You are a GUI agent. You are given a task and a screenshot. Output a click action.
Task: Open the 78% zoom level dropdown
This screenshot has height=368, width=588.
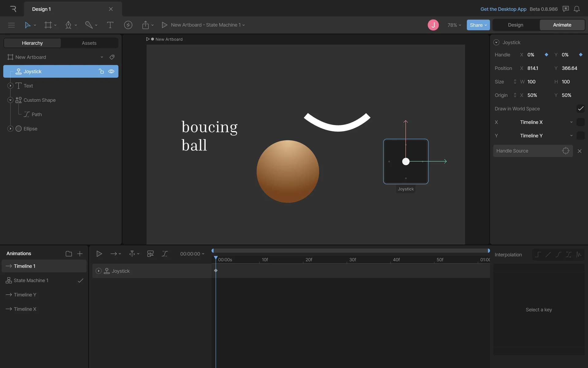click(454, 25)
